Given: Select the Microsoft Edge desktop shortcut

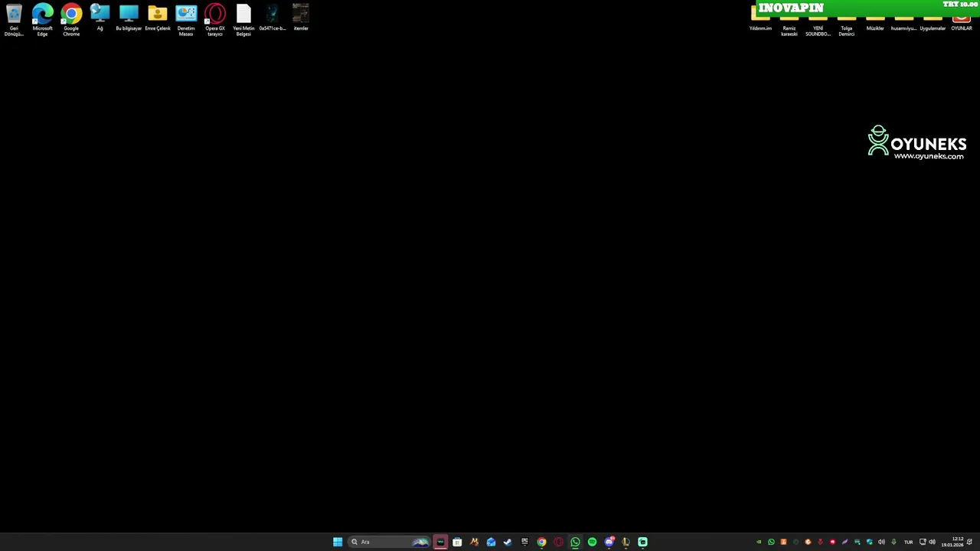Looking at the screenshot, I should click(x=42, y=21).
